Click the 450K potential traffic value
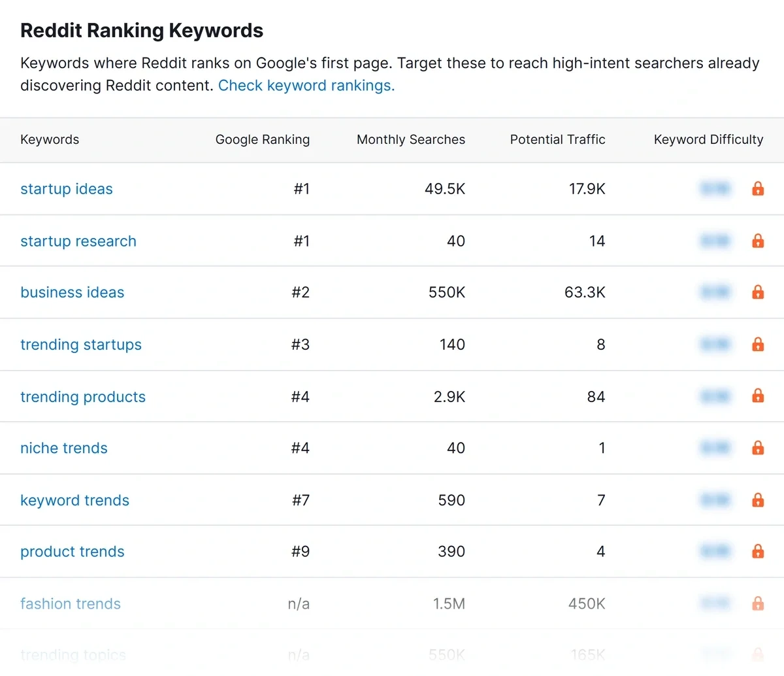 [587, 603]
